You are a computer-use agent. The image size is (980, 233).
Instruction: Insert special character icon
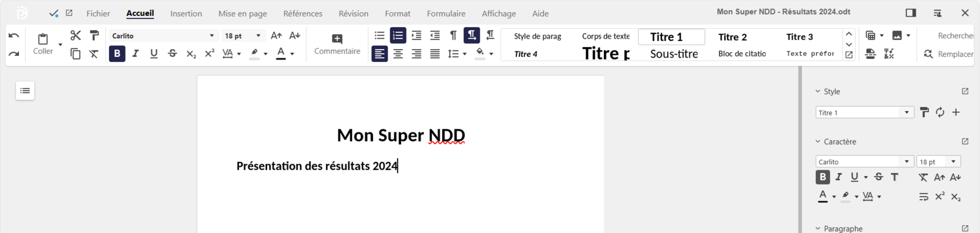coord(889,54)
